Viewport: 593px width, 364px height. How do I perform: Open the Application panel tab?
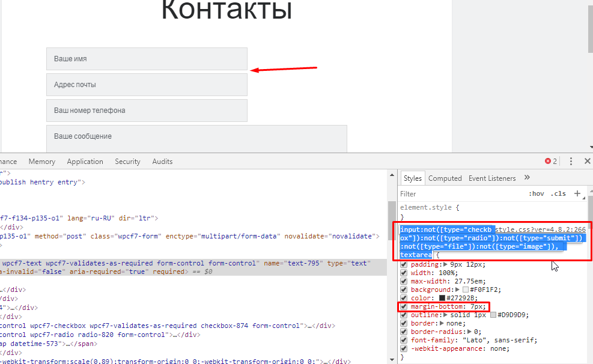pyautogui.click(x=85, y=162)
